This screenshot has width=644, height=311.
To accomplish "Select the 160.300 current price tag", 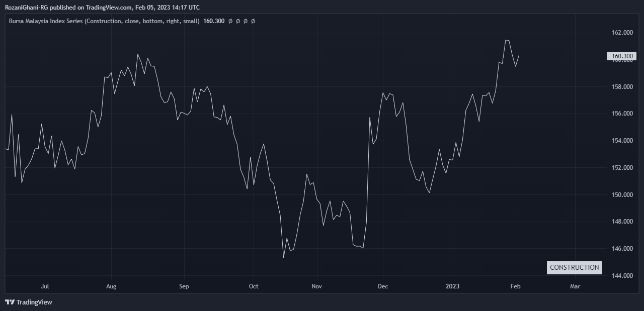I will pyautogui.click(x=622, y=56).
